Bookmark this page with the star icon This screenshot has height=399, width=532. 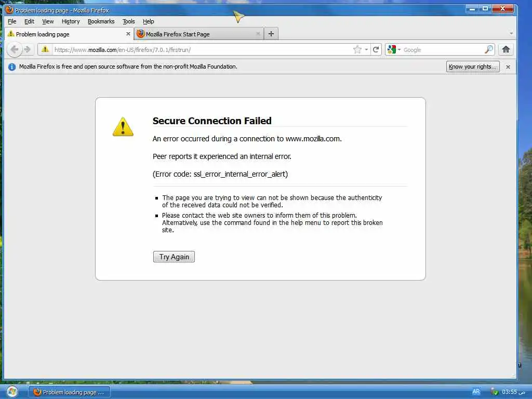point(357,49)
